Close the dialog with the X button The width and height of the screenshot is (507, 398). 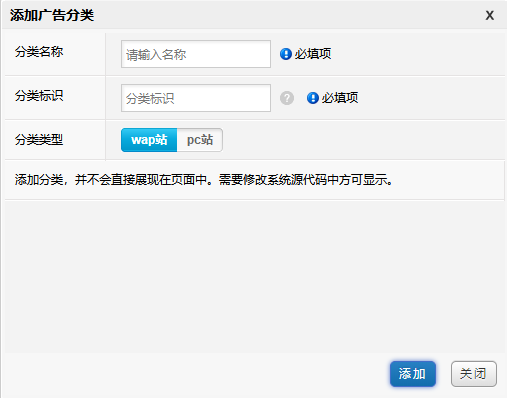point(489,15)
